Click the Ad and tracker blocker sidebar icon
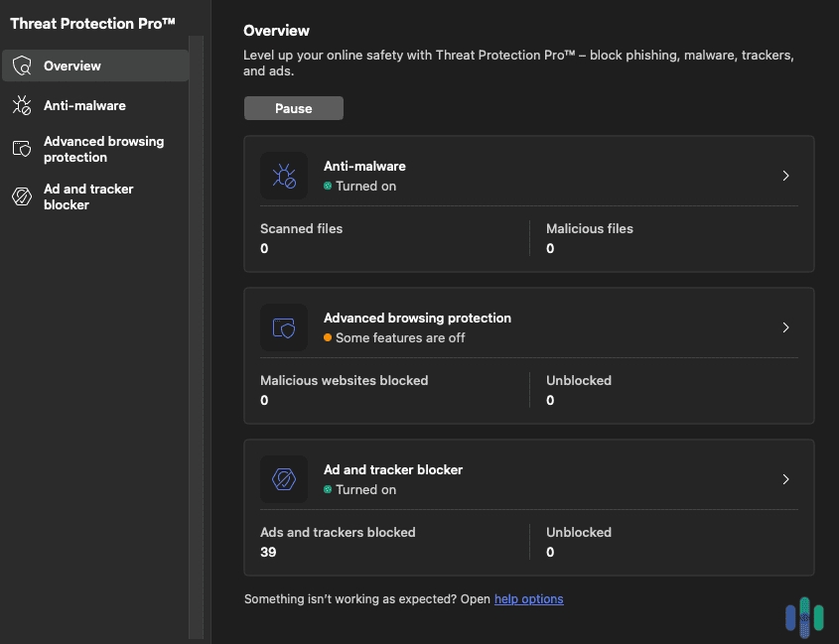839x644 pixels. (x=20, y=196)
